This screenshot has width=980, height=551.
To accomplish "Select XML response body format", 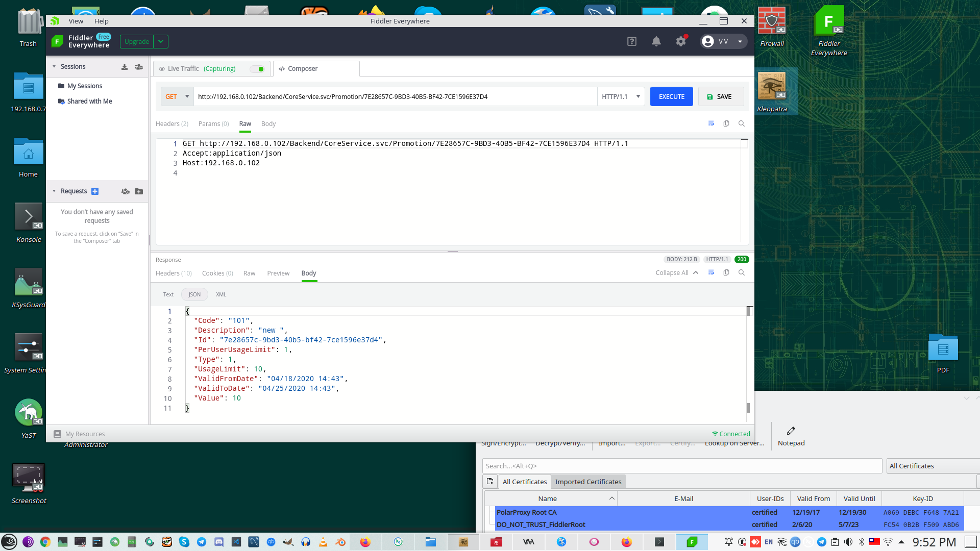I will (x=221, y=294).
